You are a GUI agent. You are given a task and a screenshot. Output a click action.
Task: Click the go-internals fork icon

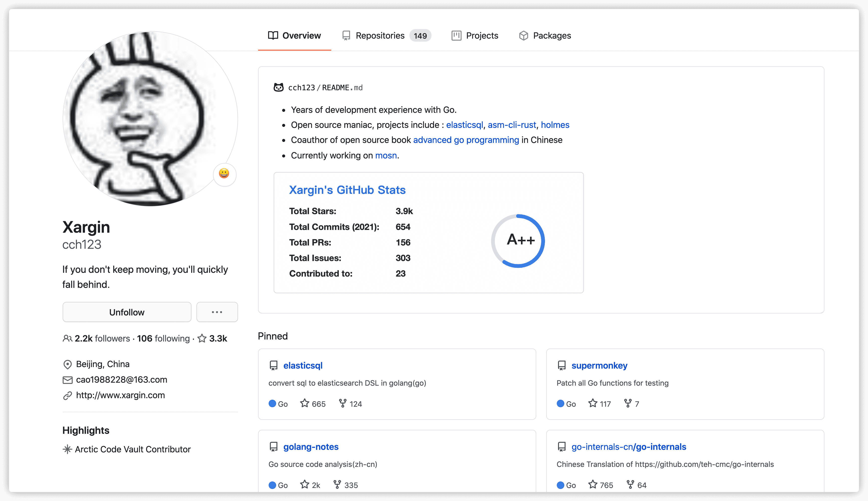point(630,484)
